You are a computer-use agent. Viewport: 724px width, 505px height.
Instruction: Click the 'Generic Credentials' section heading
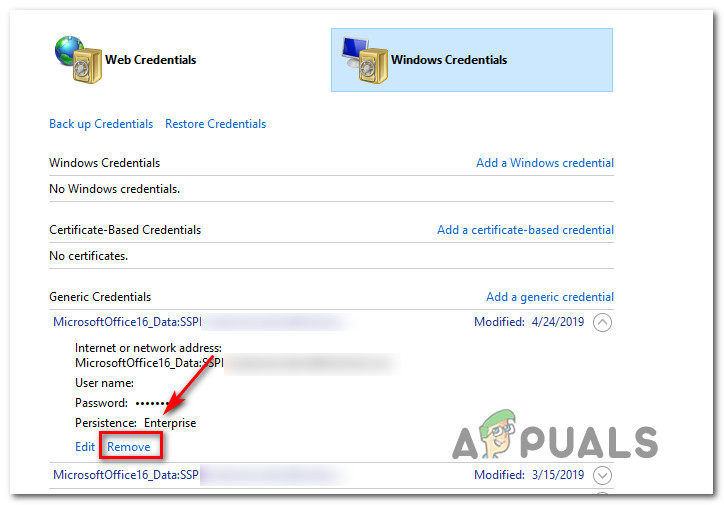(100, 296)
